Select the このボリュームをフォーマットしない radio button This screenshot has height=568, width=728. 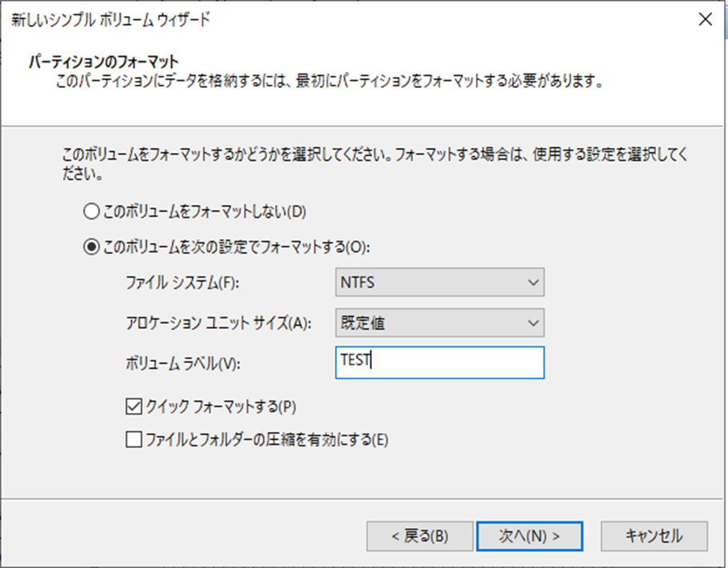91,212
